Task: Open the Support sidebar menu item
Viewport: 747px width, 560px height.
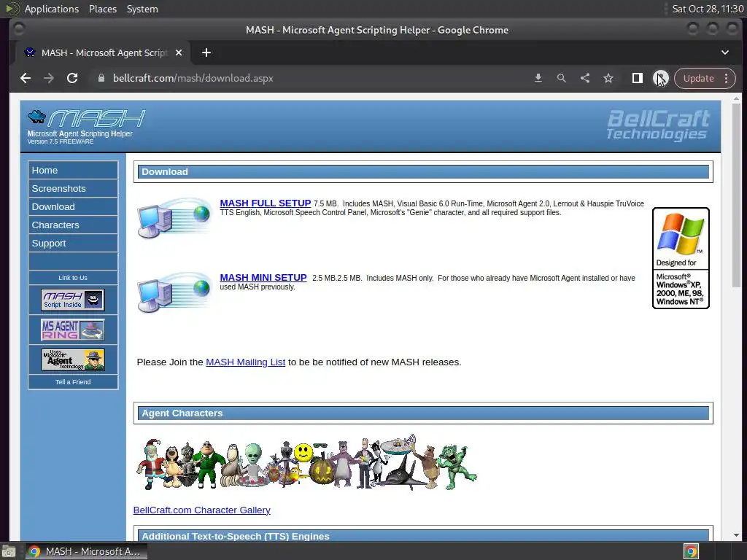Action: click(x=73, y=243)
